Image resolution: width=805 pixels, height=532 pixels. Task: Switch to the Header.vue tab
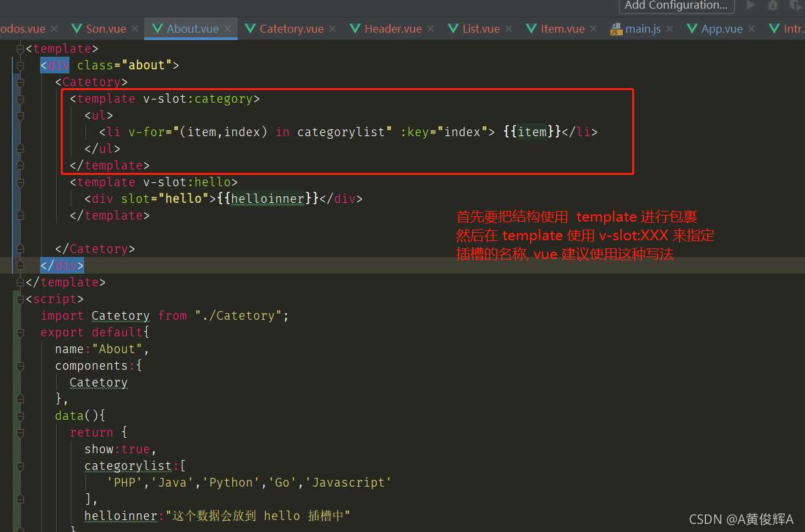pos(393,29)
